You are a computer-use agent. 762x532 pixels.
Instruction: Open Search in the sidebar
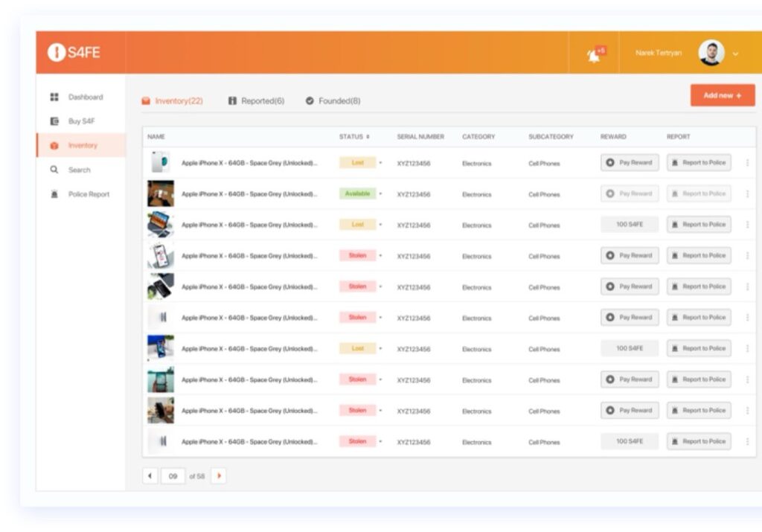(x=80, y=170)
